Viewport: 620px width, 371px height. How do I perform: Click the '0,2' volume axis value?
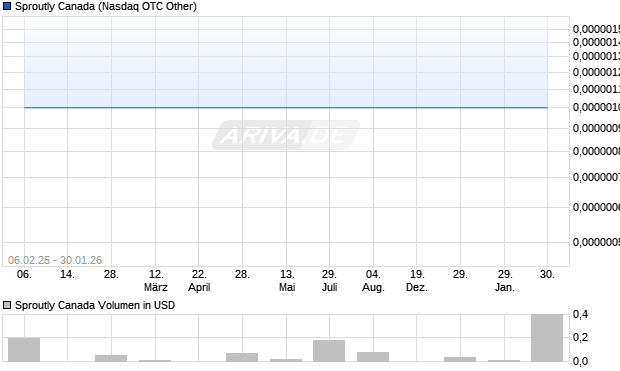point(580,337)
